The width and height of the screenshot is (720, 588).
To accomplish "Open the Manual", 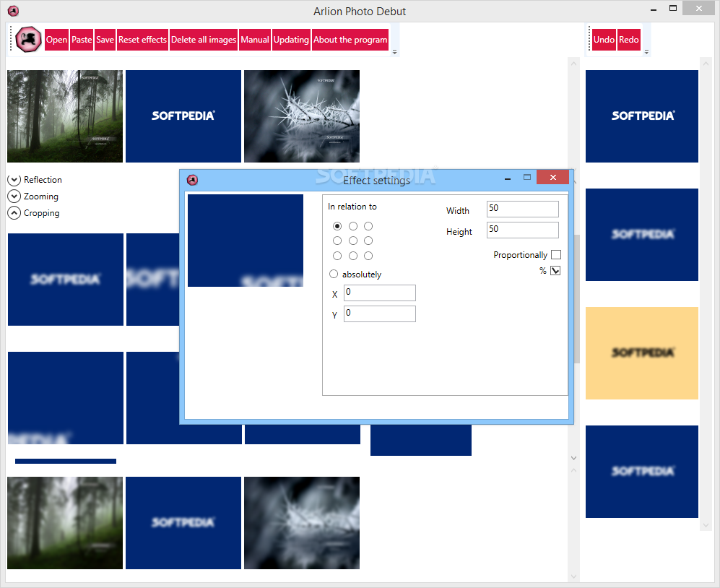I will [x=255, y=40].
